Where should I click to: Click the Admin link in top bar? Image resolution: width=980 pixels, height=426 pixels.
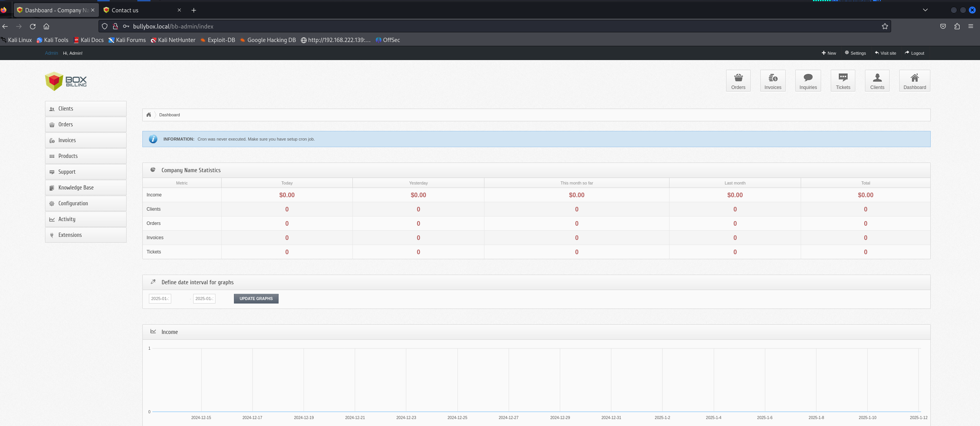click(x=52, y=53)
